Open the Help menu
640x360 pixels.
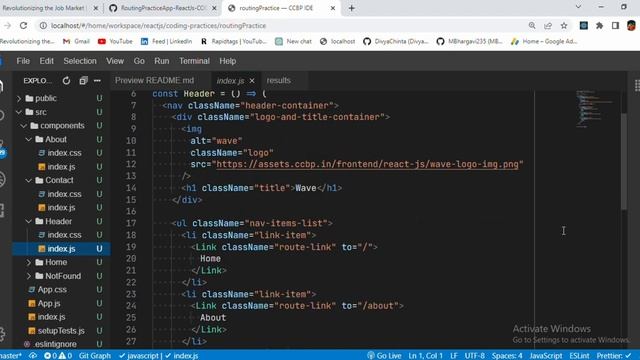click(227, 61)
